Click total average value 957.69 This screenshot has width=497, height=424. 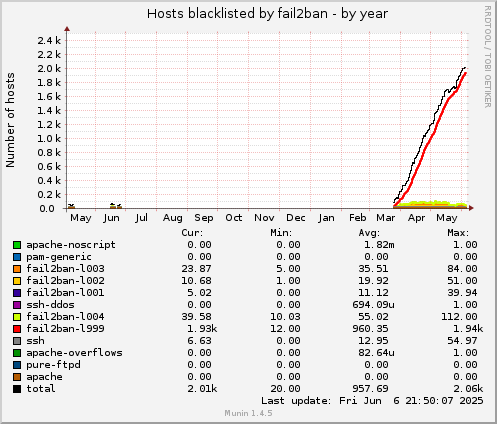[x=370, y=389]
